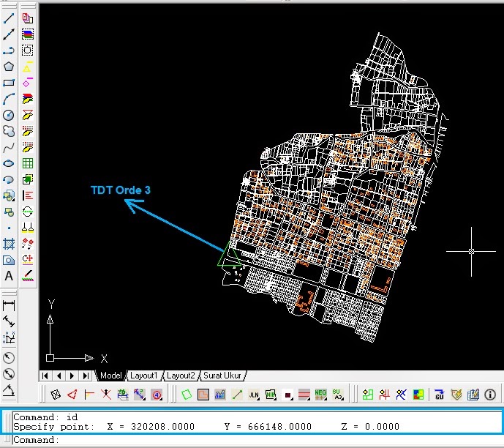The height and width of the screenshot is (448, 504).
Task: Select the Rectangle draw tool
Action: pos(9,82)
